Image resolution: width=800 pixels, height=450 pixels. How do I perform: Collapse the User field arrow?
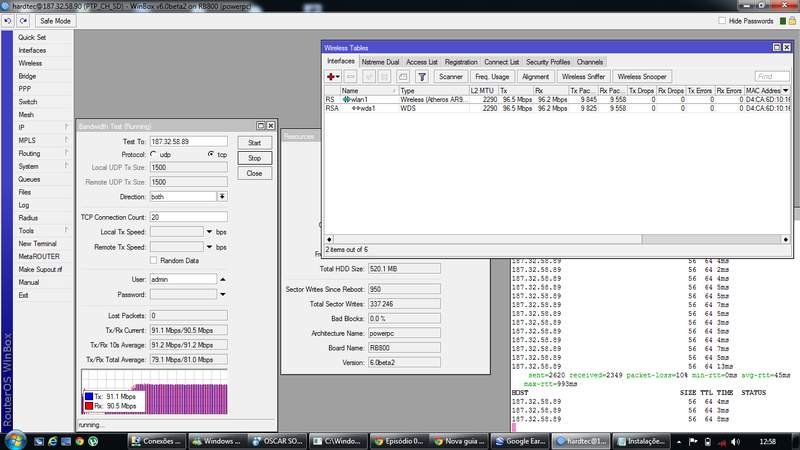pos(222,280)
